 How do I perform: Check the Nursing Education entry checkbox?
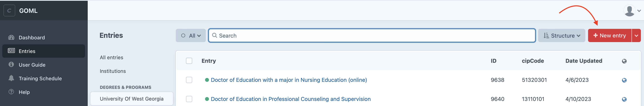click(189, 80)
